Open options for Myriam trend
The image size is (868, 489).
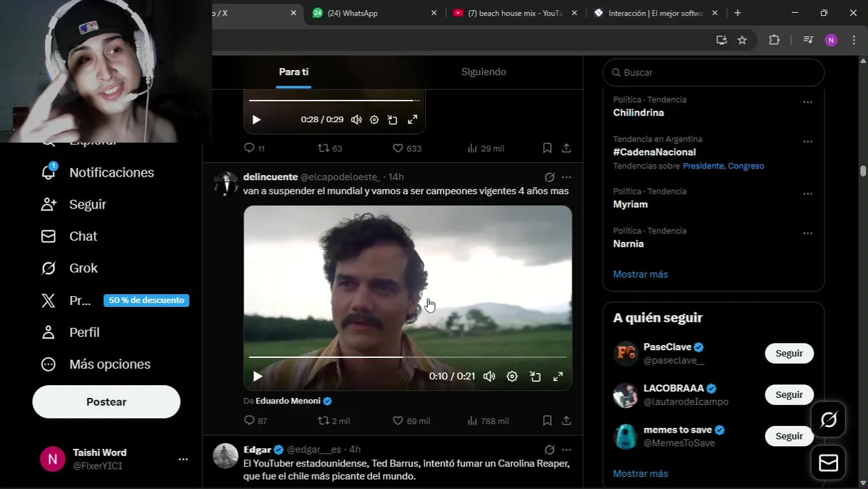point(808,194)
